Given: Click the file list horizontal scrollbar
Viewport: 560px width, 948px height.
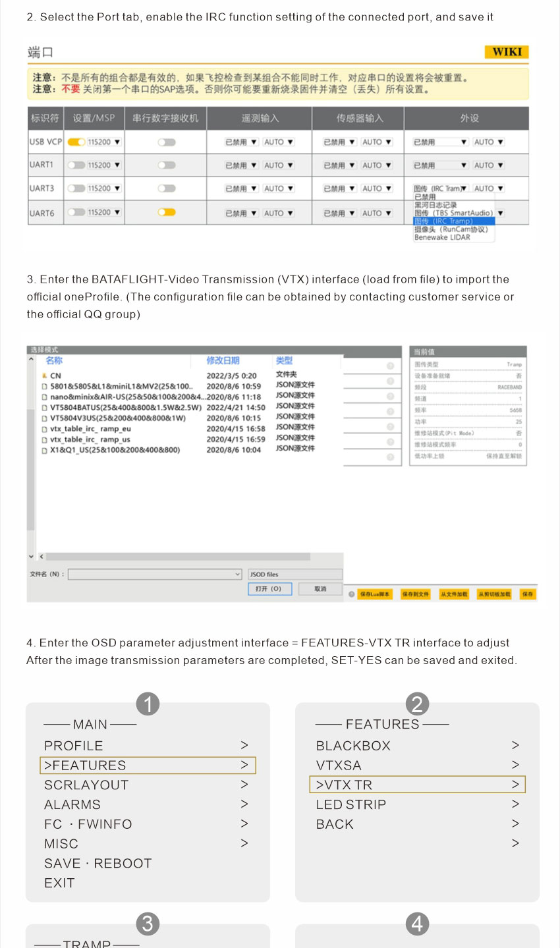Looking at the screenshot, I should (191, 557).
